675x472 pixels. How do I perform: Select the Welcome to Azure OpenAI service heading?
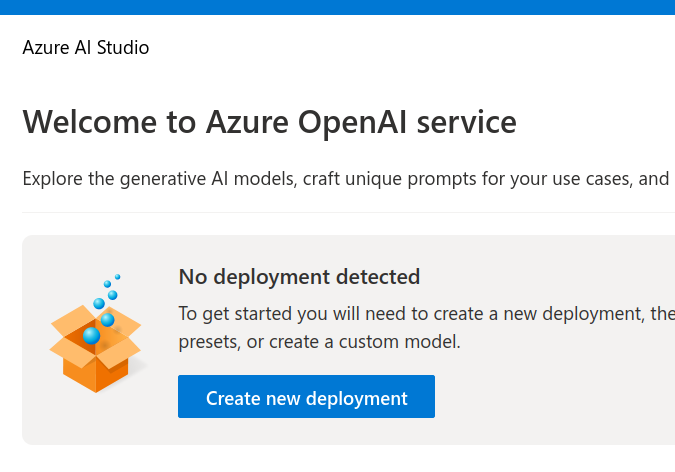click(269, 122)
